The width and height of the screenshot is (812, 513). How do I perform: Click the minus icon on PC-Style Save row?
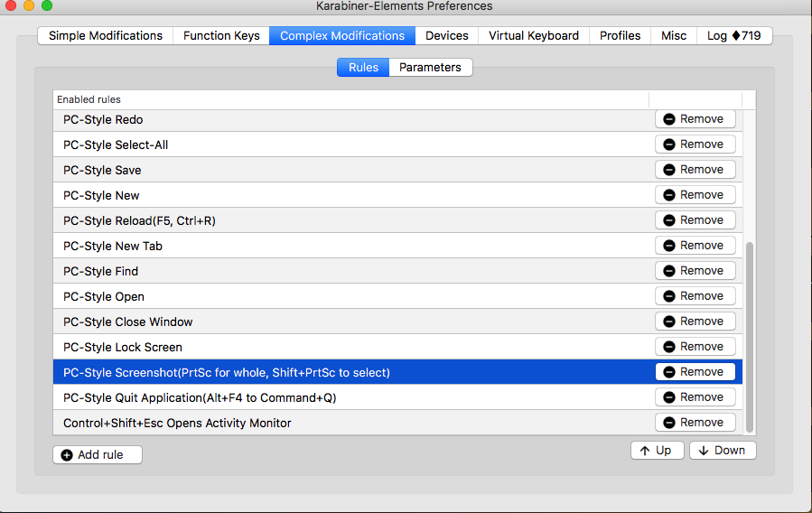pyautogui.click(x=669, y=170)
